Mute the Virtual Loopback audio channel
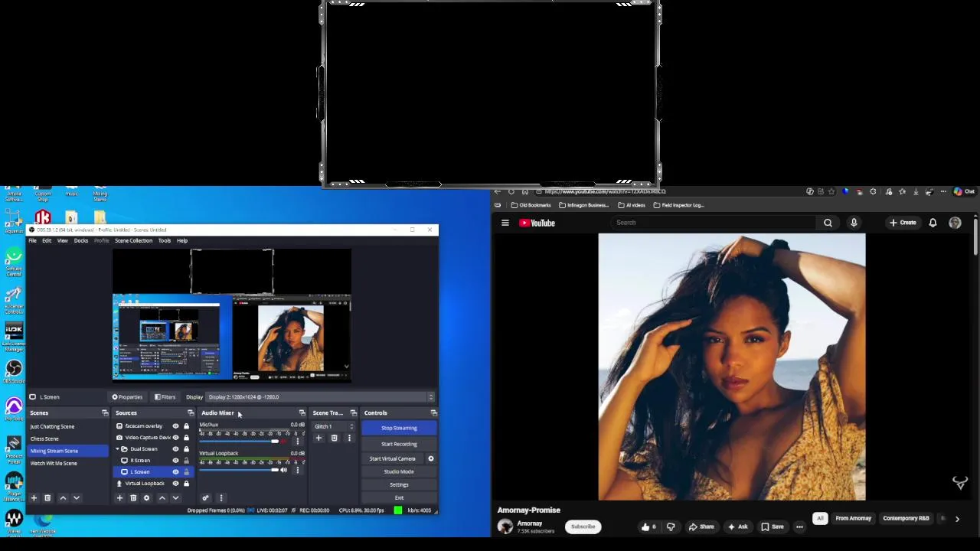 pyautogui.click(x=284, y=470)
